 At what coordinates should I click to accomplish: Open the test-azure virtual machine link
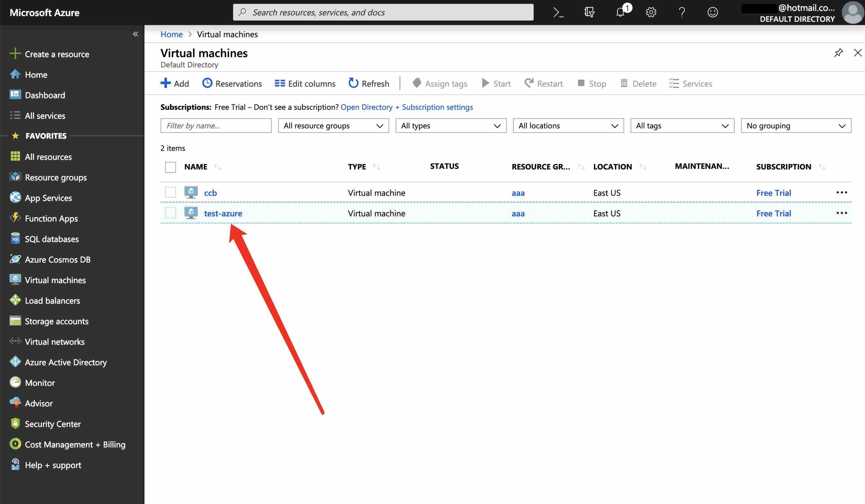[223, 213]
